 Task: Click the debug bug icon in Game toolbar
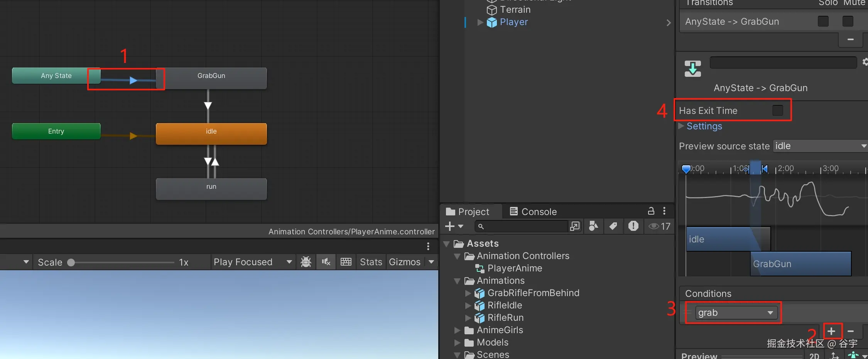point(306,262)
